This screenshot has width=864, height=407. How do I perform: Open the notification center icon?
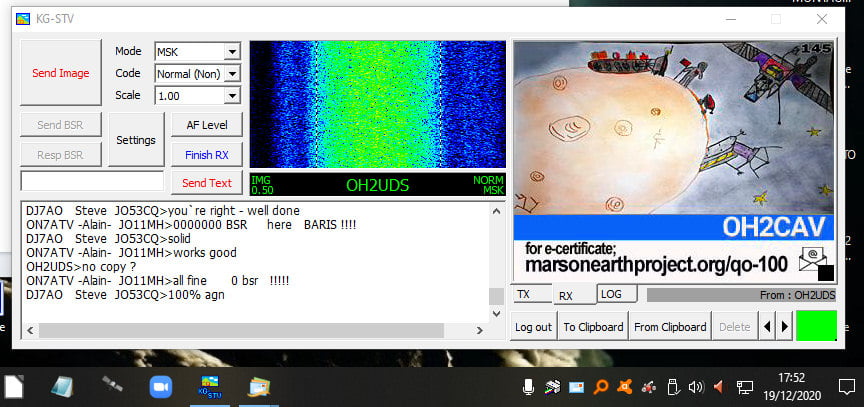pos(846,387)
